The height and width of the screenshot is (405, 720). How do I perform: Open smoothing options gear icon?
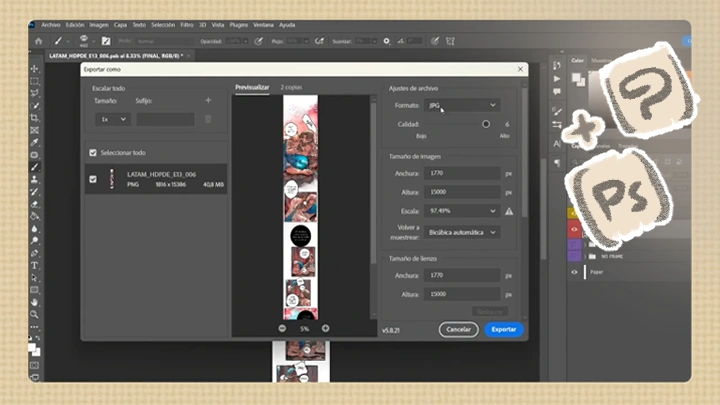tap(387, 41)
